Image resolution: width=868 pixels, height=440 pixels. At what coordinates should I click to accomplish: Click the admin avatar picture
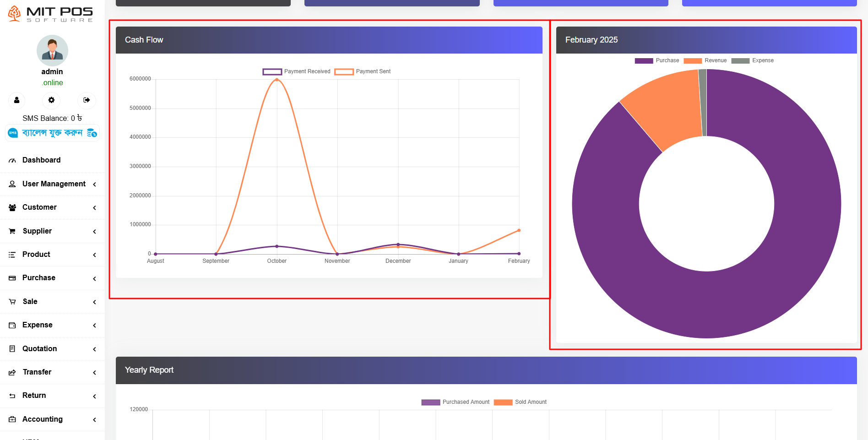52,50
